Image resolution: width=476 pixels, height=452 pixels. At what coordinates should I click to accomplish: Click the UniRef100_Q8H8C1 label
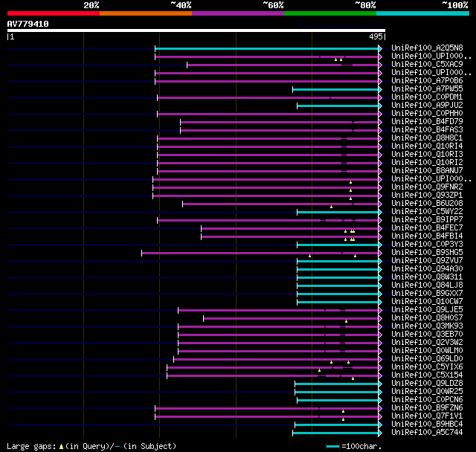427,138
